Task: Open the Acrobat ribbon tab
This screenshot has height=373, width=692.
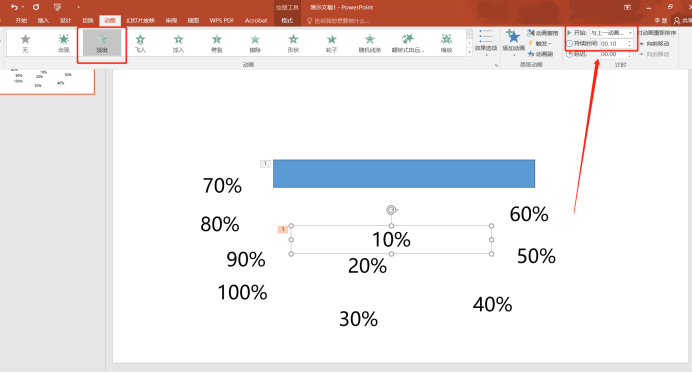Action: [x=256, y=20]
